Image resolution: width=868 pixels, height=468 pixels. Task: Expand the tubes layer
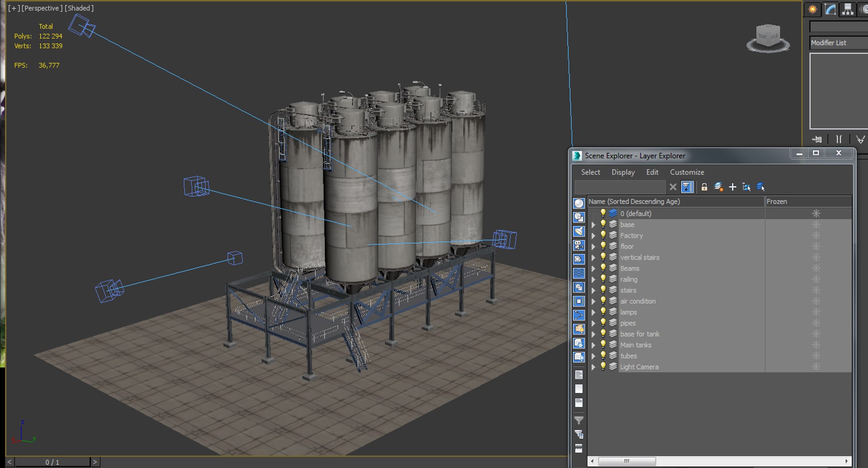coord(593,356)
